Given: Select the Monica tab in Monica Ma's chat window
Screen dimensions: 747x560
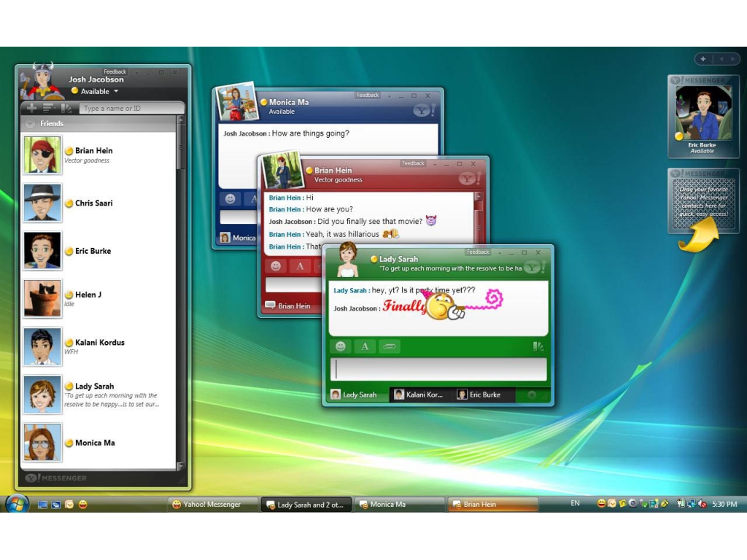Looking at the screenshot, I should click(239, 238).
